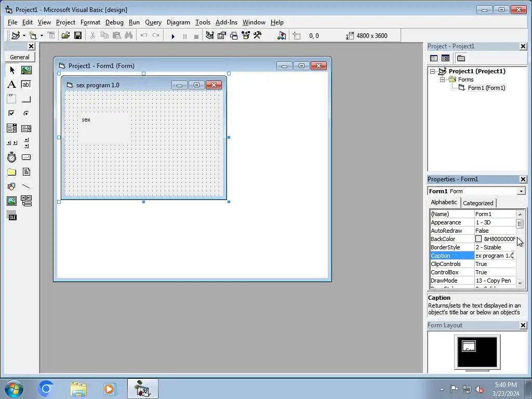Select the CommandButton control tool
Image resolution: width=532 pixels, height=399 pixels.
click(26, 99)
